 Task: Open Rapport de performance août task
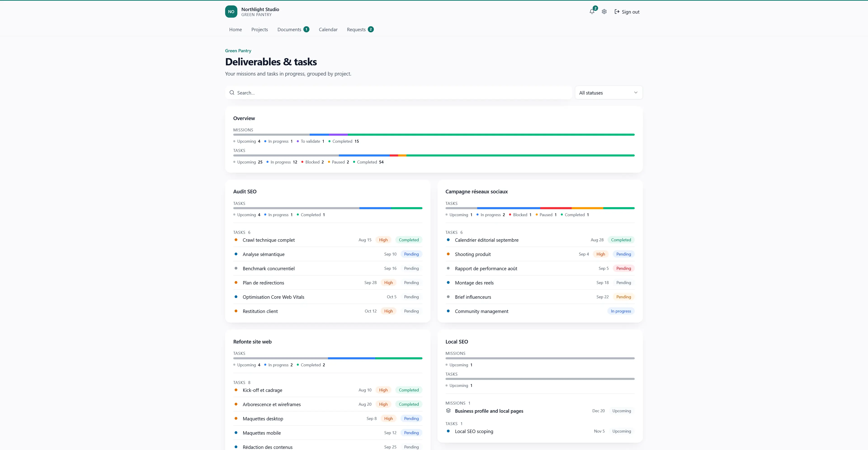pos(540,268)
